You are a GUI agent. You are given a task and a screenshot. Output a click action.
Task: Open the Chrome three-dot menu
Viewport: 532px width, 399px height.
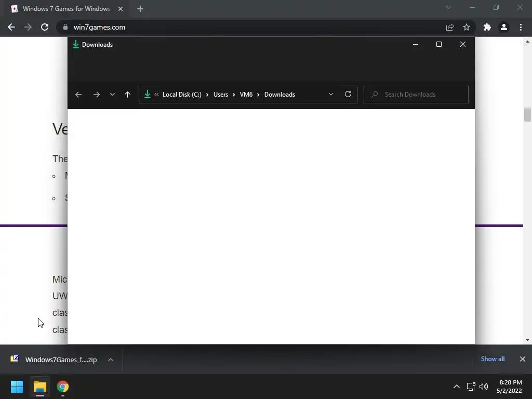pos(521,27)
